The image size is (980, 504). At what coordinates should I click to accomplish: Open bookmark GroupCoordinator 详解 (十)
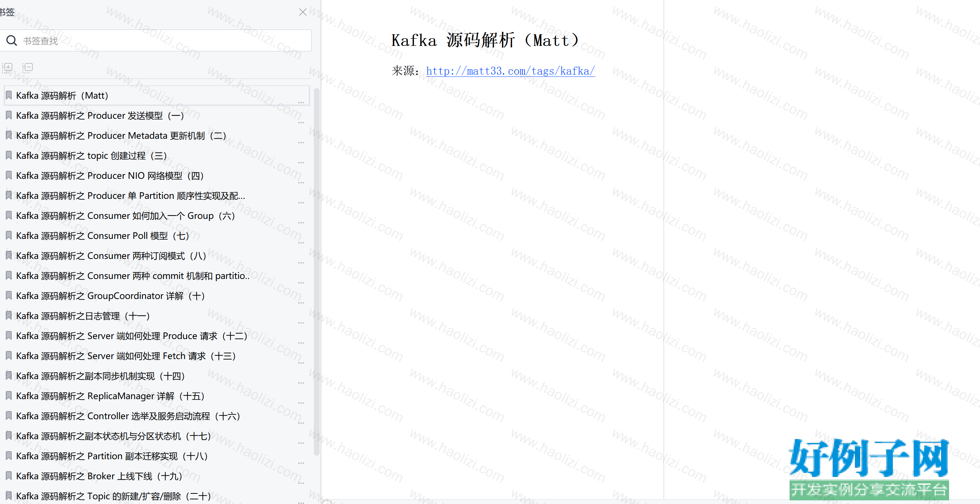tap(110, 296)
